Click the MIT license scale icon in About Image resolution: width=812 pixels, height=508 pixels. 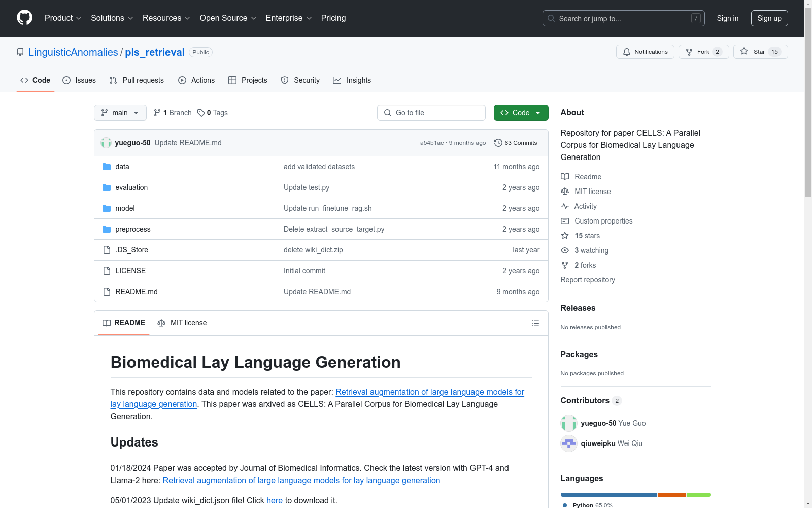click(565, 192)
